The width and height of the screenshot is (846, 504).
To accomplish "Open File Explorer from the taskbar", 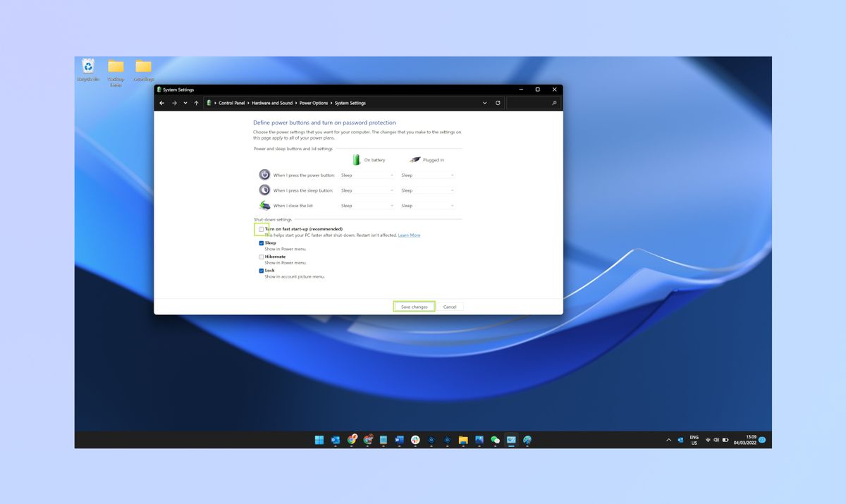I will pyautogui.click(x=463, y=440).
